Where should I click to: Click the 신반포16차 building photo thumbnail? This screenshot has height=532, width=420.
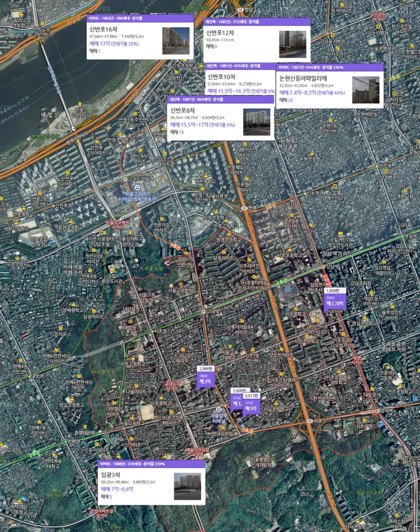click(176, 41)
